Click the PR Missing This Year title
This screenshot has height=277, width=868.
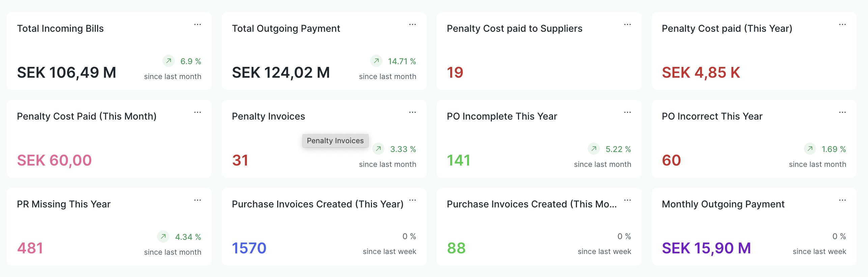[64, 204]
